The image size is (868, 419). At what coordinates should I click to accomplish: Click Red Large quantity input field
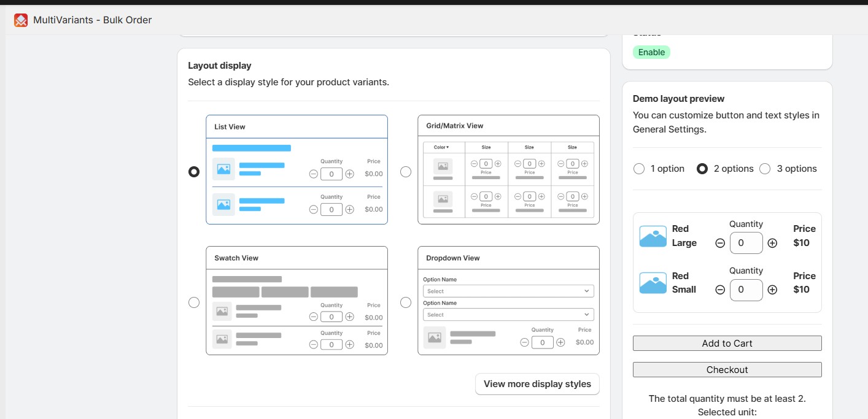click(746, 243)
